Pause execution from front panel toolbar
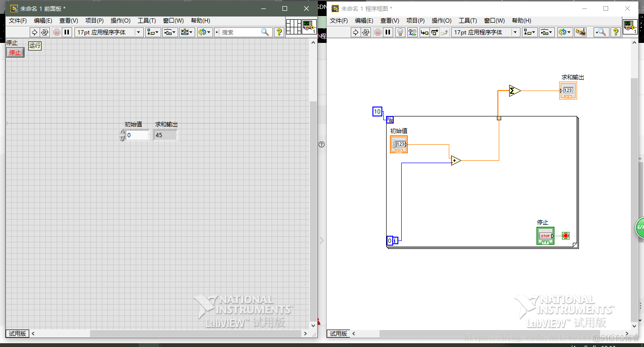 (x=67, y=32)
